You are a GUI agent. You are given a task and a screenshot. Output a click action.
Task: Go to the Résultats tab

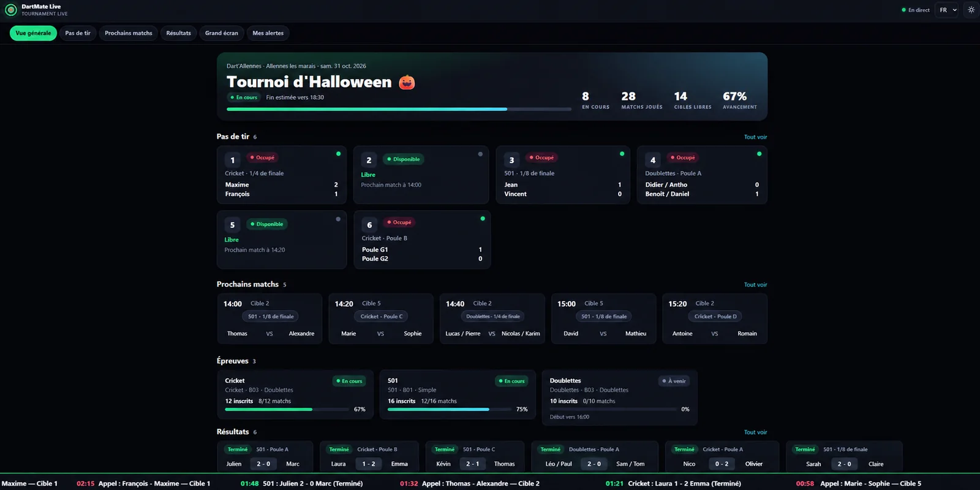pyautogui.click(x=178, y=33)
